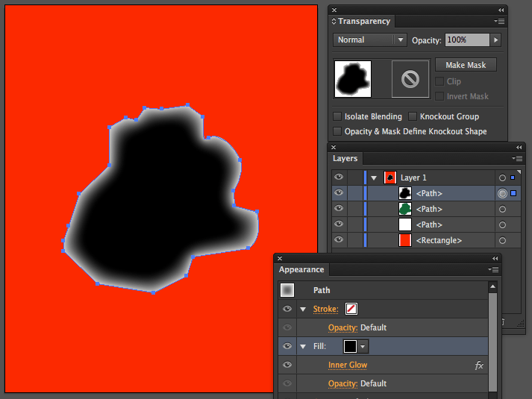Click the Opacity 100% input field
532x399 pixels.
(467, 40)
